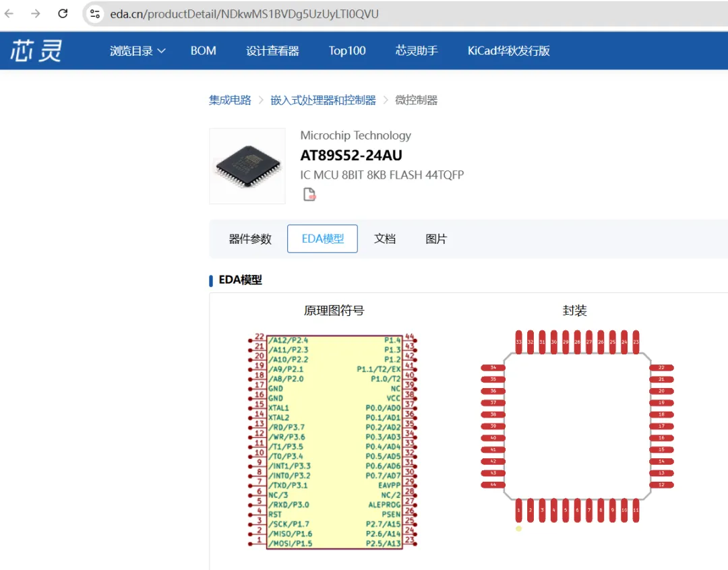Open 设计查看器 in navigation bar

point(272,51)
